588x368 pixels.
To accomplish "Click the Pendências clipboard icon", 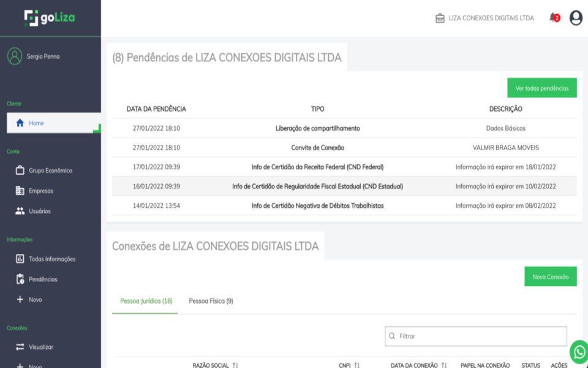I will (x=20, y=279).
